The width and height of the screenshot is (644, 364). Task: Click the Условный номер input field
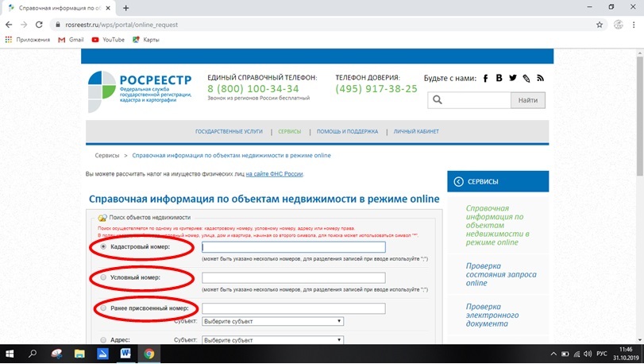pyautogui.click(x=294, y=277)
